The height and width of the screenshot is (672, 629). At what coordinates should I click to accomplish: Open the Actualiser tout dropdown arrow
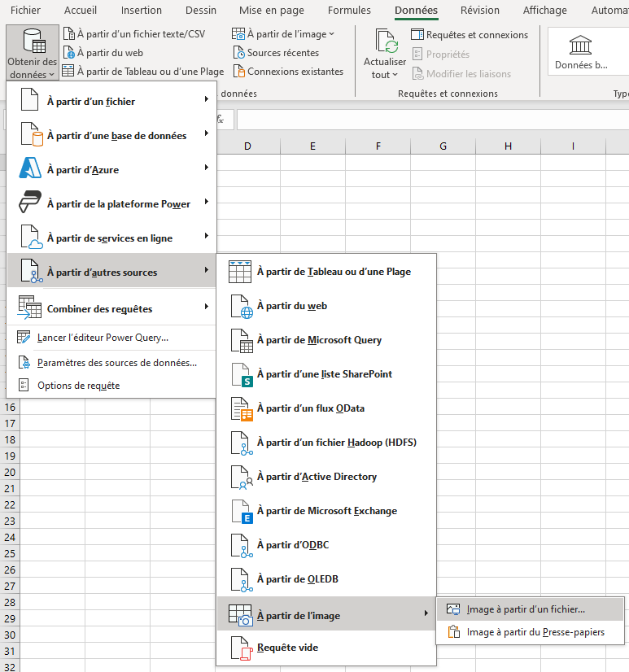[x=395, y=75]
